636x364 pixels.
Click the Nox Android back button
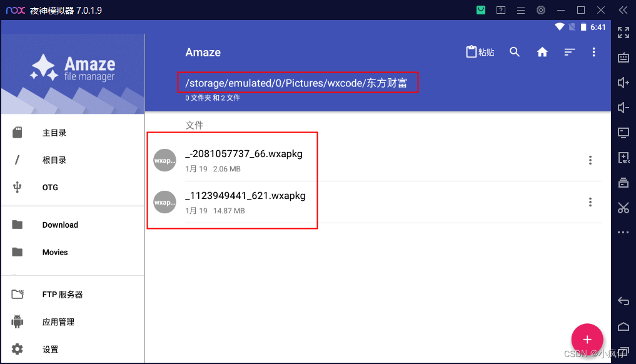(623, 301)
